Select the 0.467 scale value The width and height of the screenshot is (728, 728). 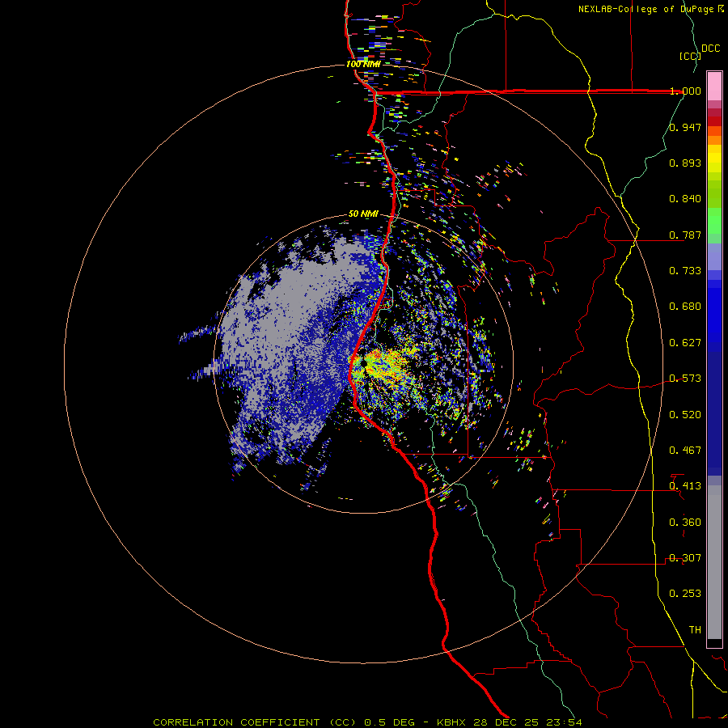(x=685, y=451)
